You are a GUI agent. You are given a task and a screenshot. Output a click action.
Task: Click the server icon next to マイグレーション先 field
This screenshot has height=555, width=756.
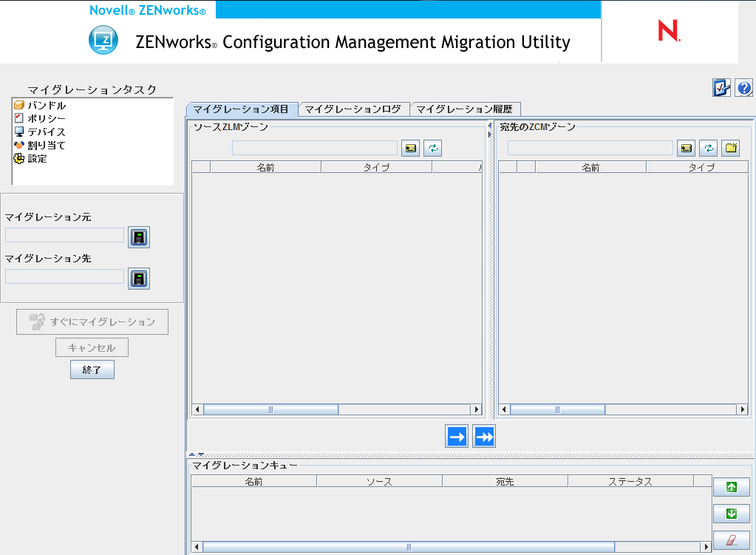coord(139,279)
